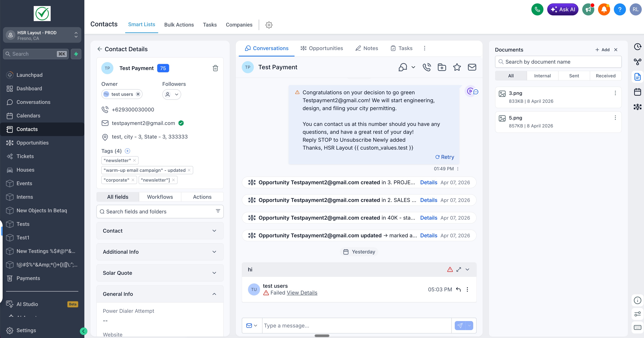Click Retry on the failed message
Image resolution: width=644 pixels, height=338 pixels.
445,157
